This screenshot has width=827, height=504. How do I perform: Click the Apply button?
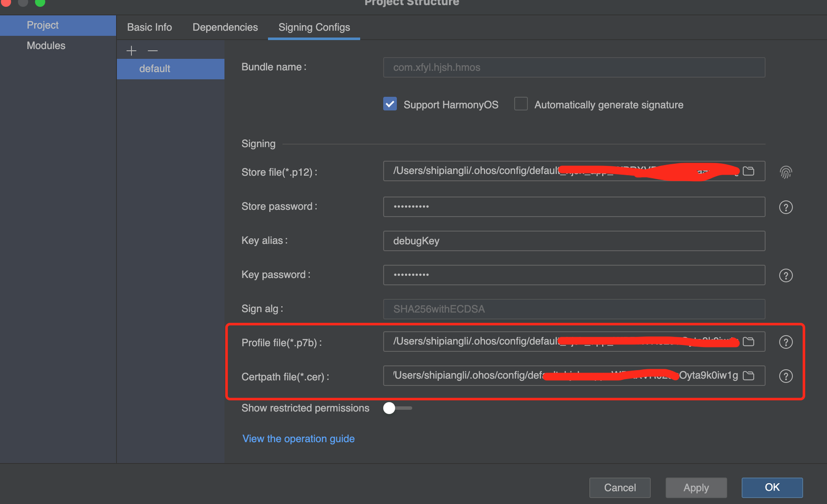coord(696,487)
